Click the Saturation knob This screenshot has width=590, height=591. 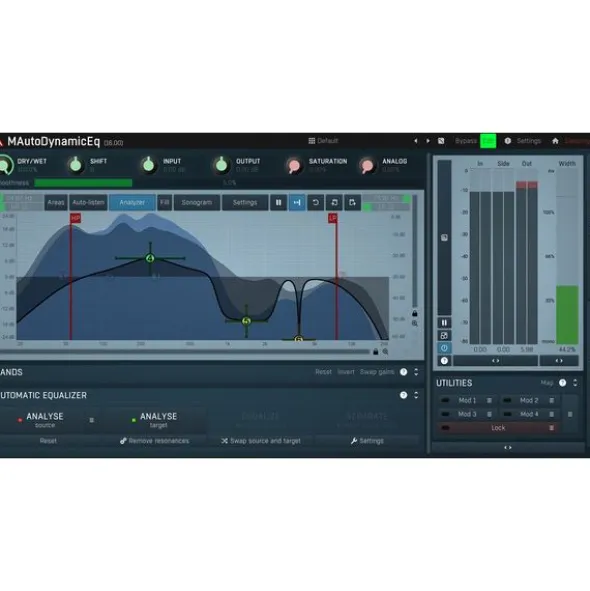(294, 165)
